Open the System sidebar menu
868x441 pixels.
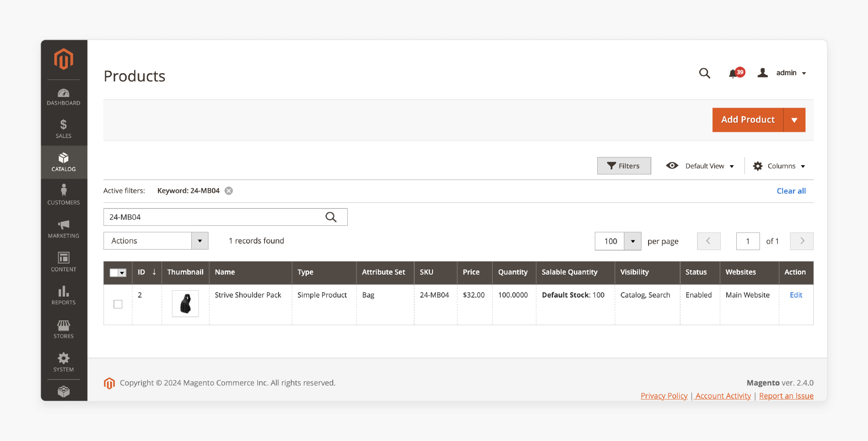[63, 362]
